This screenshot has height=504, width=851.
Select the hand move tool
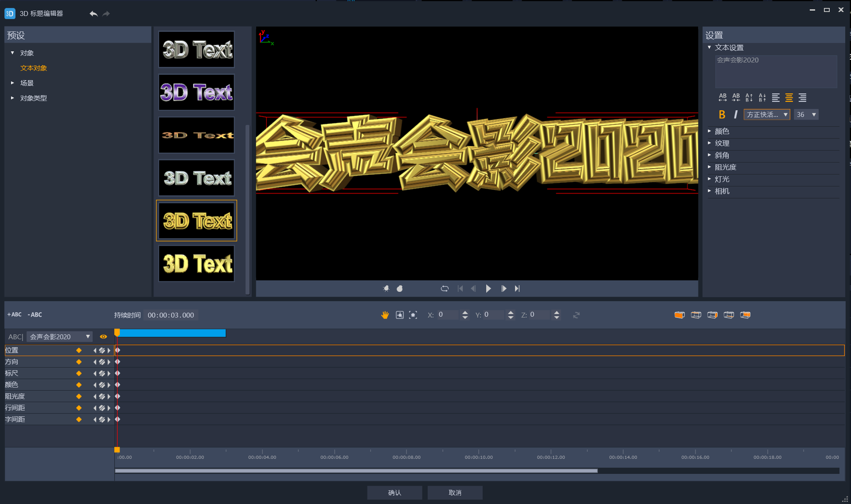coord(385,315)
